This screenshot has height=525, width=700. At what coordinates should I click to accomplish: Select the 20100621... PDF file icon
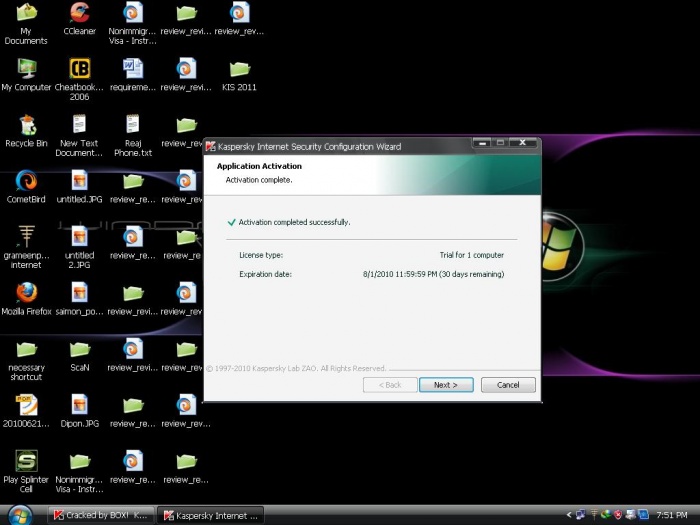point(26,411)
